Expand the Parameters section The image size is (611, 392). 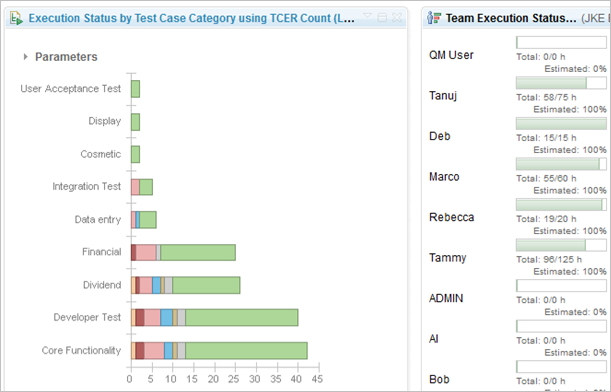25,57
